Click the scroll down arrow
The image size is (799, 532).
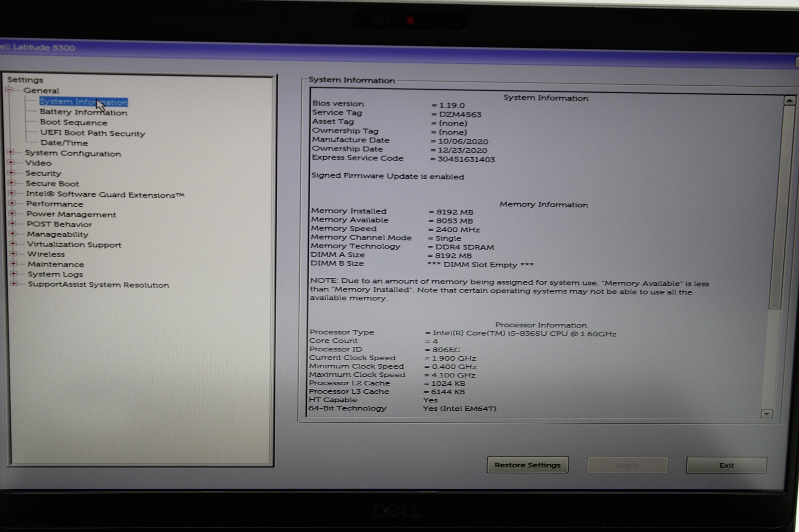767,414
